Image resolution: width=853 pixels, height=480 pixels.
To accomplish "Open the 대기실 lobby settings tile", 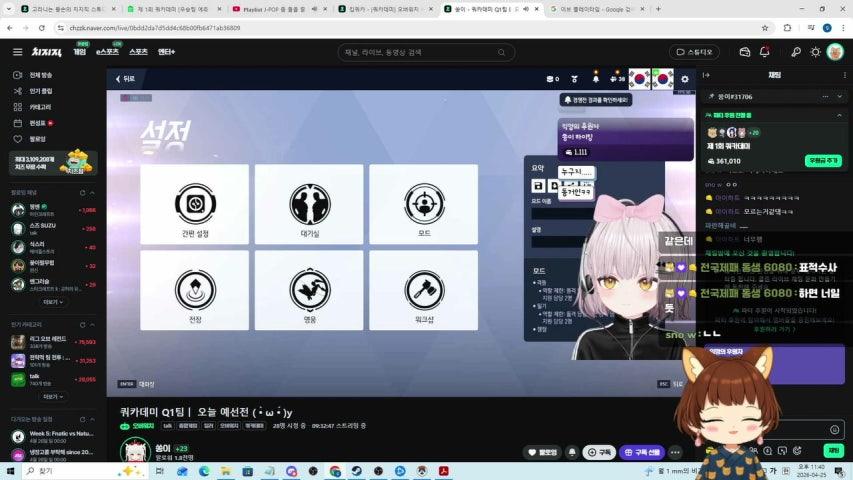I will (309, 204).
